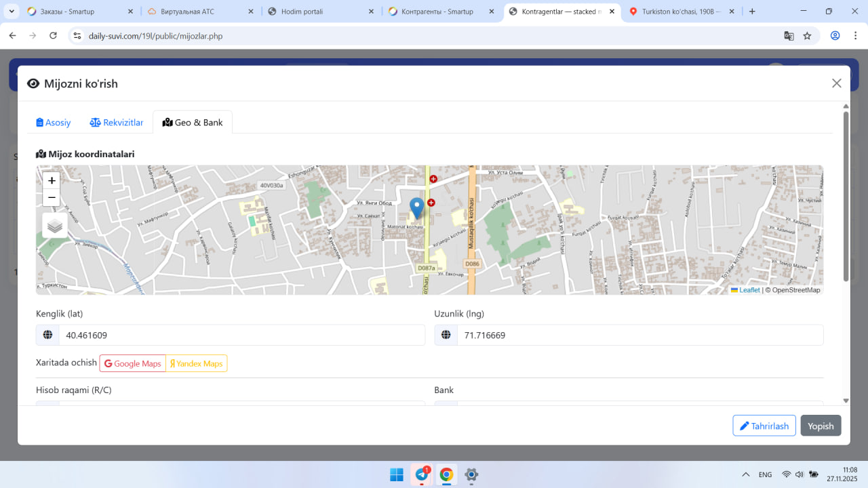Click the Google Translate icon in address bar
Image resolution: width=868 pixels, height=488 pixels.
pyautogui.click(x=789, y=36)
